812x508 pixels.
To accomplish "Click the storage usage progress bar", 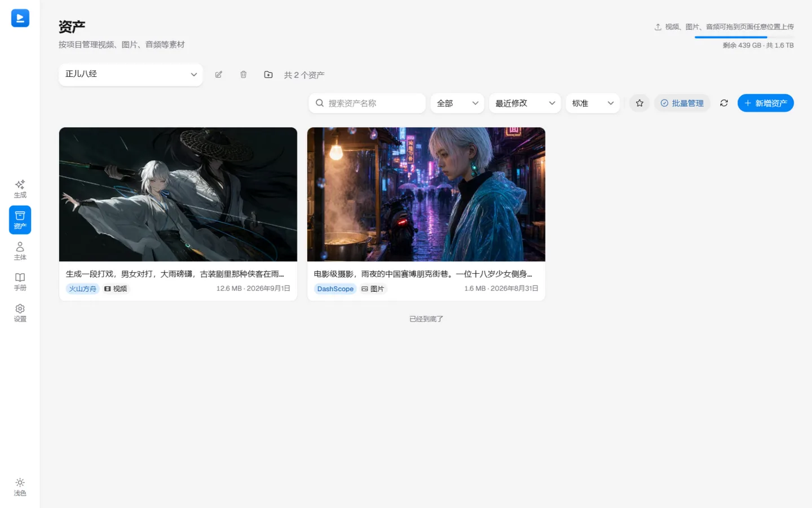I will point(744,37).
